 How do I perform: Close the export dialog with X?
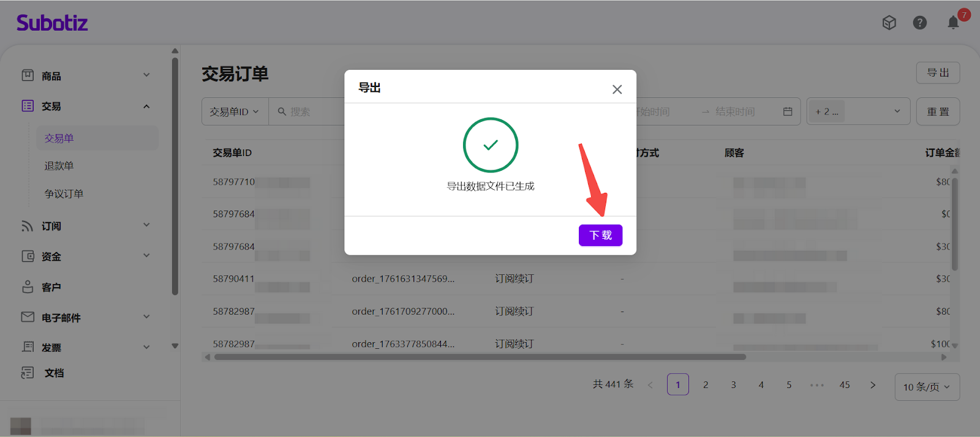coord(617,89)
